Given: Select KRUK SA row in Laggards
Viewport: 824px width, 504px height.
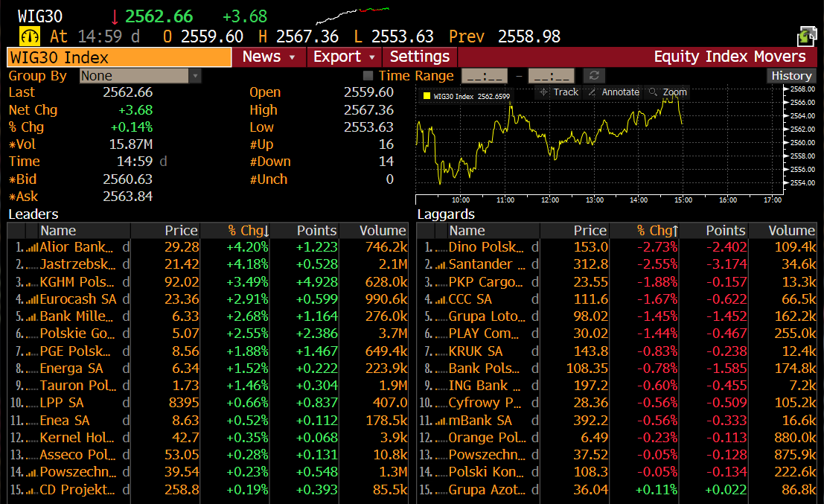Looking at the screenshot, I should click(617, 351).
